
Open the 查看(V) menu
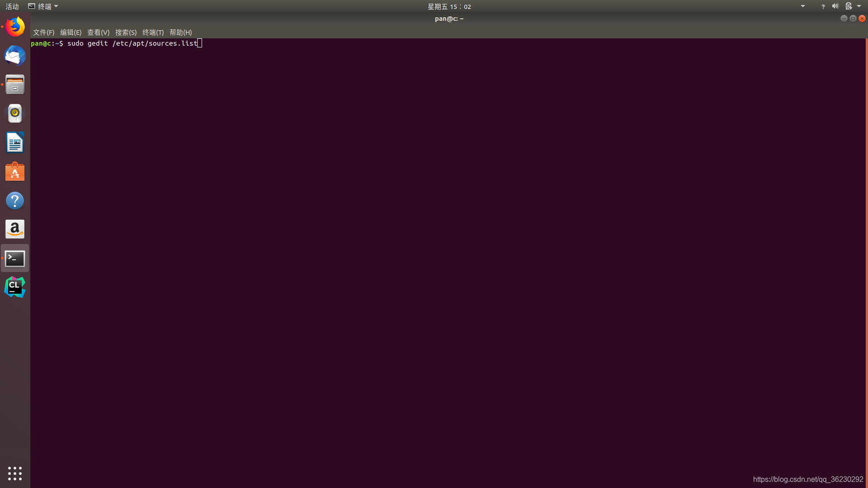[x=98, y=33]
